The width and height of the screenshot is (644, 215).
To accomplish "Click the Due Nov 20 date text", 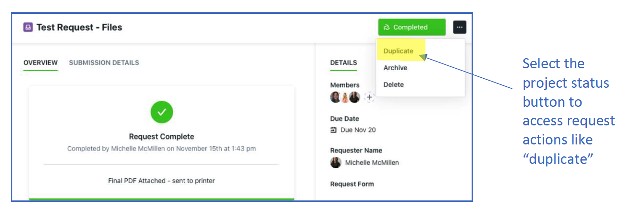I will point(358,130).
